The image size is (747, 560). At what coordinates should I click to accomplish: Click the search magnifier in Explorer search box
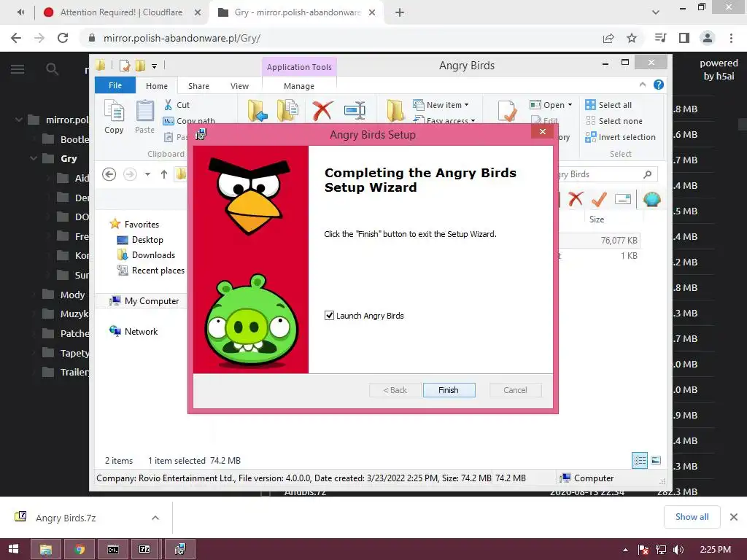pos(648,174)
